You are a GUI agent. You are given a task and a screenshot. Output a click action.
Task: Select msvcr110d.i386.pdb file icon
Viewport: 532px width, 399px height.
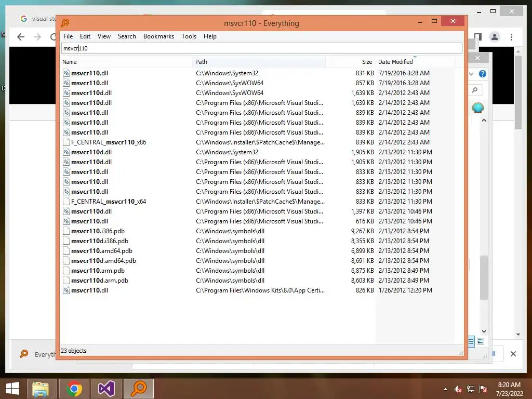(x=66, y=241)
